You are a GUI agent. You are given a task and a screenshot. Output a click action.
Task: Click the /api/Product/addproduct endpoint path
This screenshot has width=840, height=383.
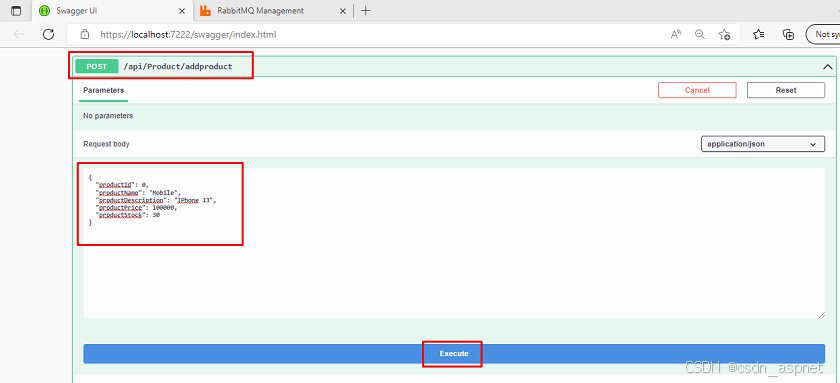click(x=178, y=66)
